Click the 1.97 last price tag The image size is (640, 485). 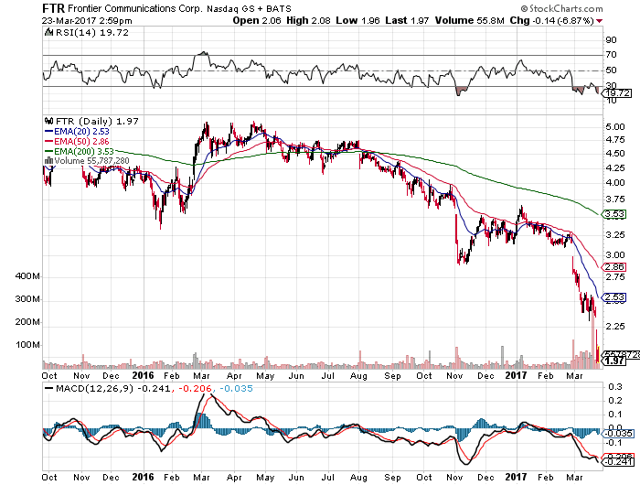(x=615, y=361)
